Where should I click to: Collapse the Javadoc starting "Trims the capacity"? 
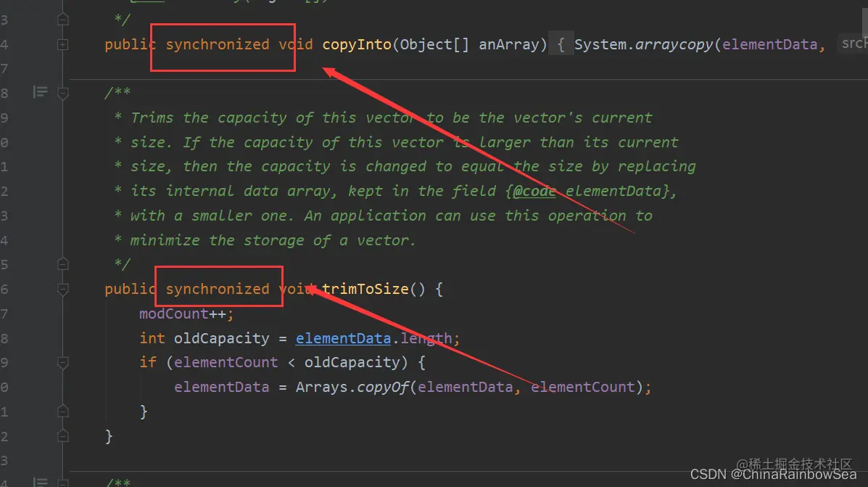[62, 92]
